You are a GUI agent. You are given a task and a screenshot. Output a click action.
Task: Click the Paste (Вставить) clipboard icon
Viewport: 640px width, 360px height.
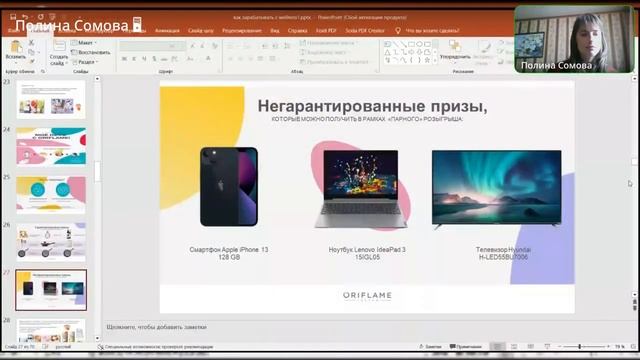pyautogui.click(x=16, y=46)
